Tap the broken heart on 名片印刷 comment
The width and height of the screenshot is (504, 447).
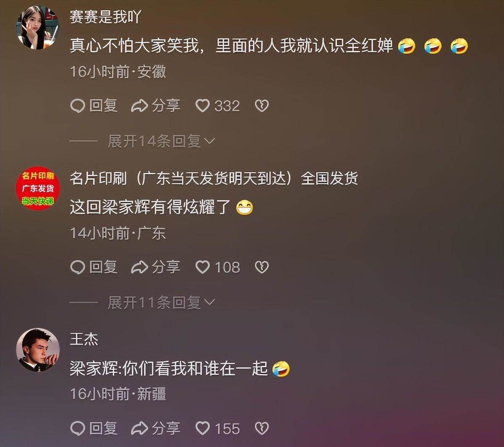pyautogui.click(x=262, y=267)
